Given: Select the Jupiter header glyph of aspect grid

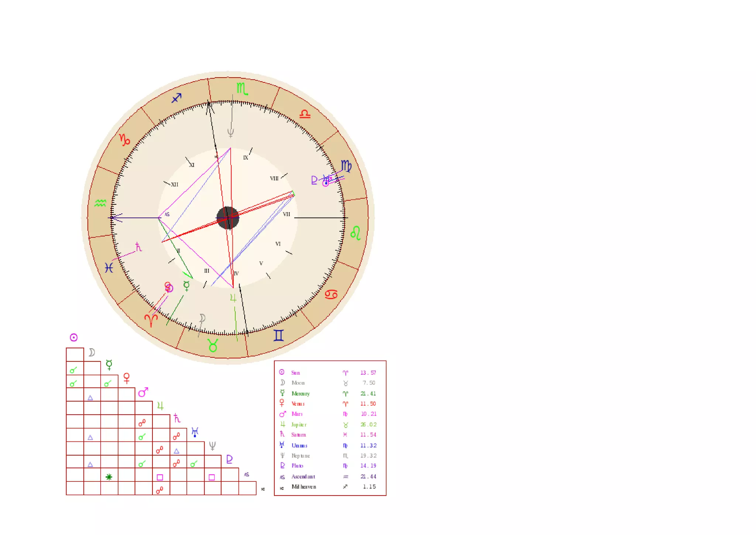Looking at the screenshot, I should tap(160, 406).
